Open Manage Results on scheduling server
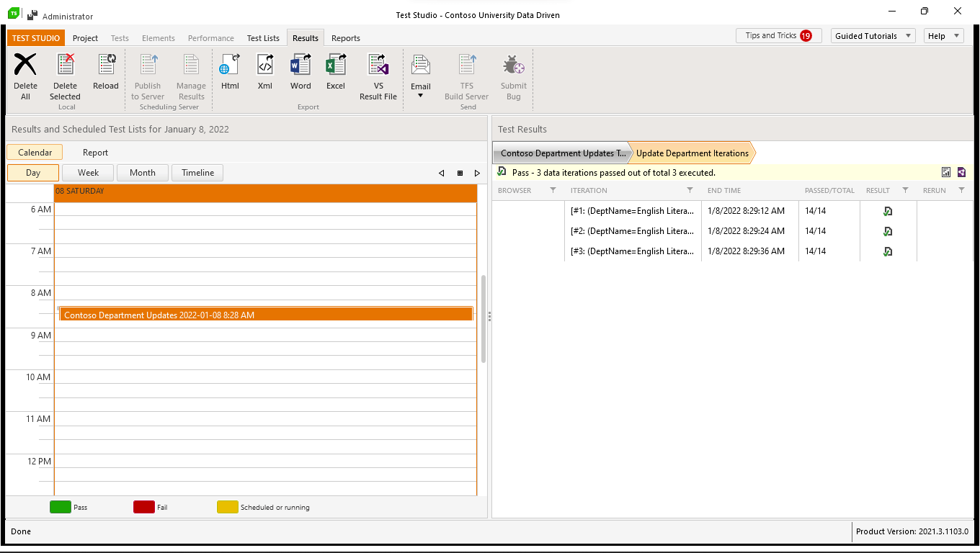 pyautogui.click(x=191, y=64)
